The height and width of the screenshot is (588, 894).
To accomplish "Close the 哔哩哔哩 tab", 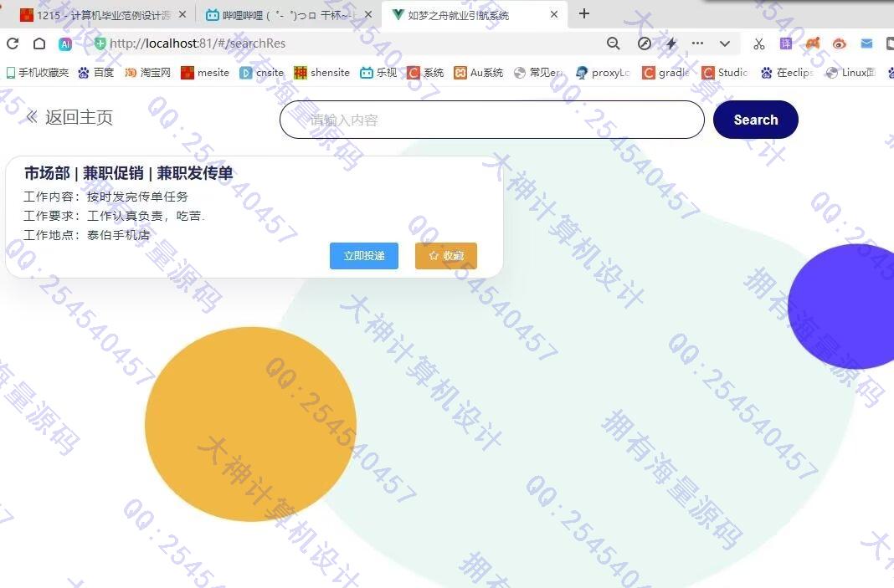I will (x=368, y=14).
